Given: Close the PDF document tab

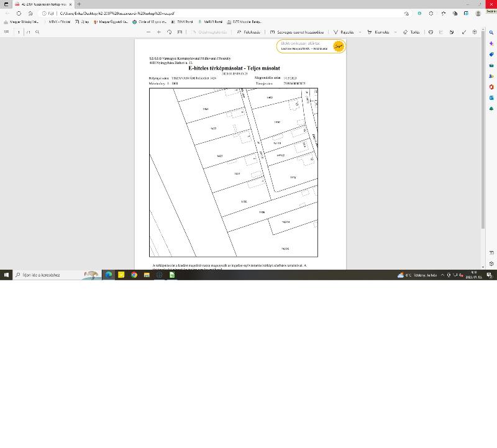Looking at the screenshot, I should click(70, 4).
